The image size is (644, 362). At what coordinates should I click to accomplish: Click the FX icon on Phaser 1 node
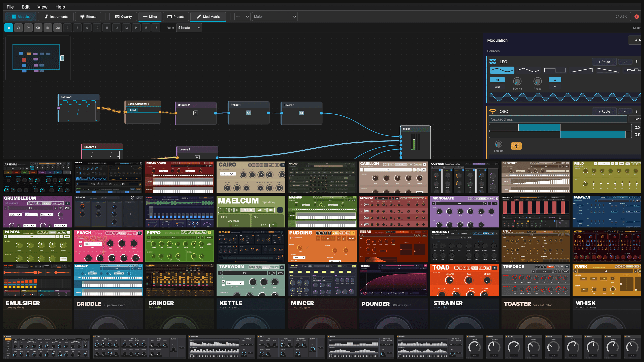[x=249, y=113]
